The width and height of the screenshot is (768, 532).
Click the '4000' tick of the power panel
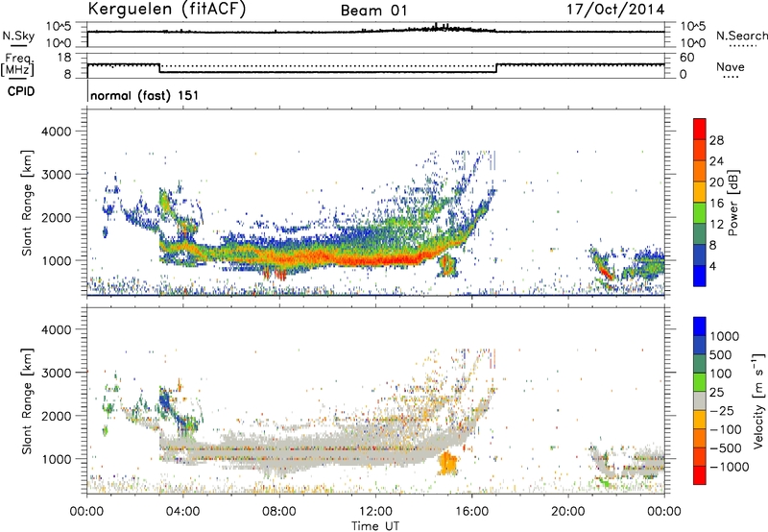(56, 132)
